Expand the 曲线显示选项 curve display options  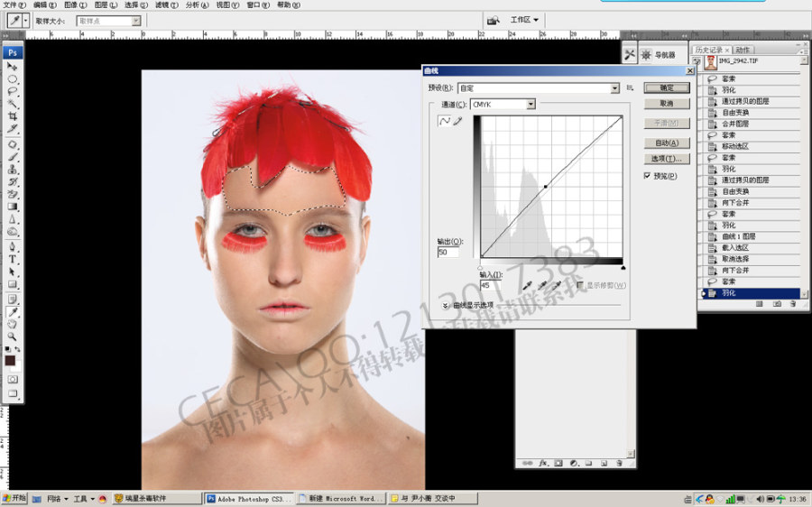click(446, 306)
